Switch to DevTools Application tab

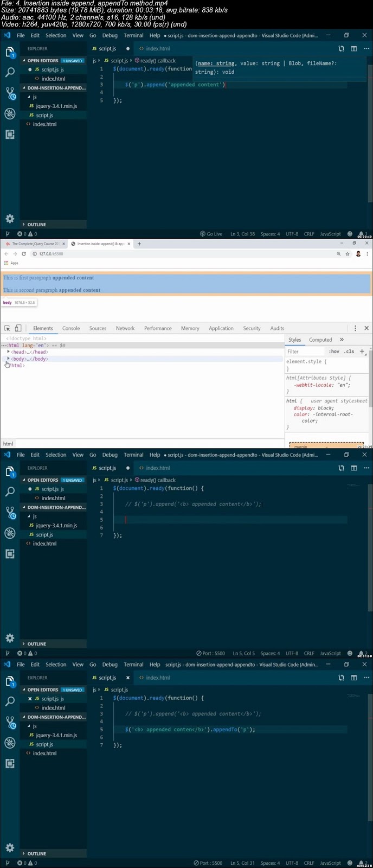pyautogui.click(x=221, y=328)
